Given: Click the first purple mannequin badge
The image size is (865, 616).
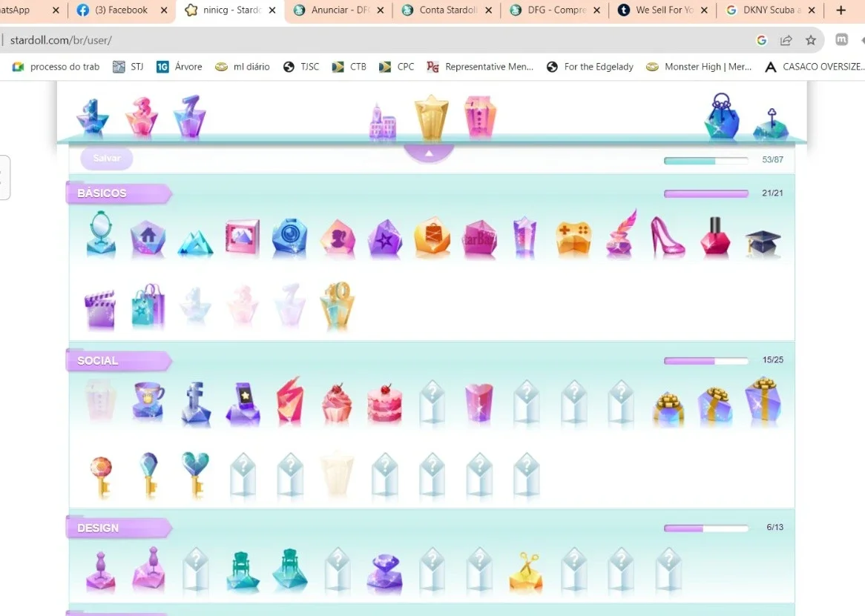Looking at the screenshot, I should 101,572.
